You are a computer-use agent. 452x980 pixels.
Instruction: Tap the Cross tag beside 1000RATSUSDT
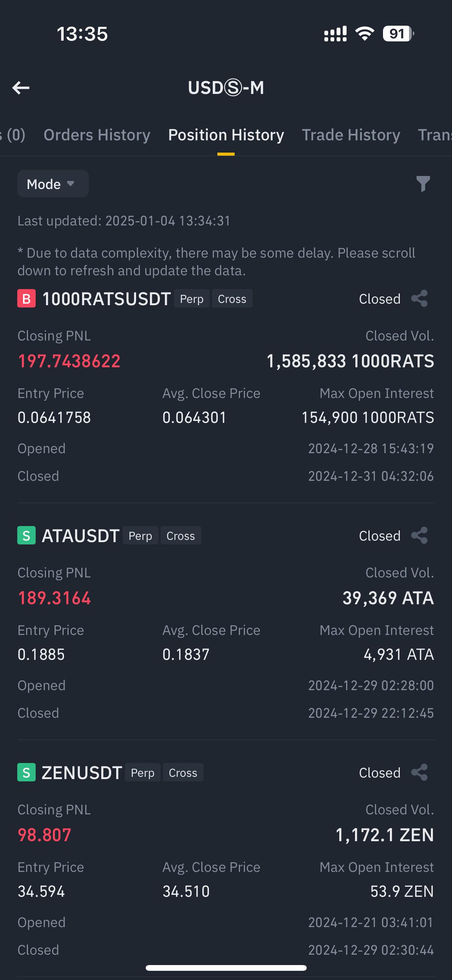click(x=232, y=299)
